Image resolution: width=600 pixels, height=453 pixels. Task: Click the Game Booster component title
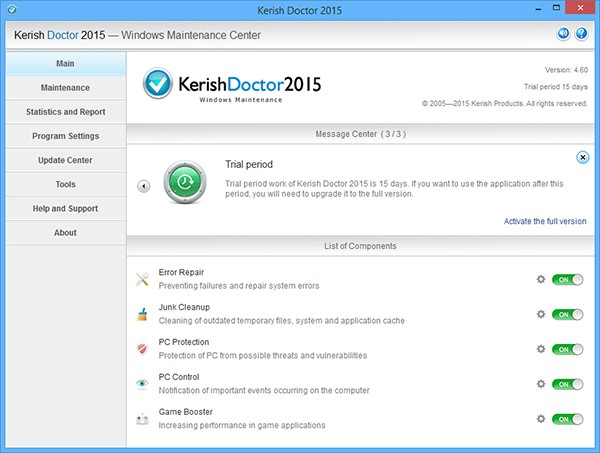[186, 412]
